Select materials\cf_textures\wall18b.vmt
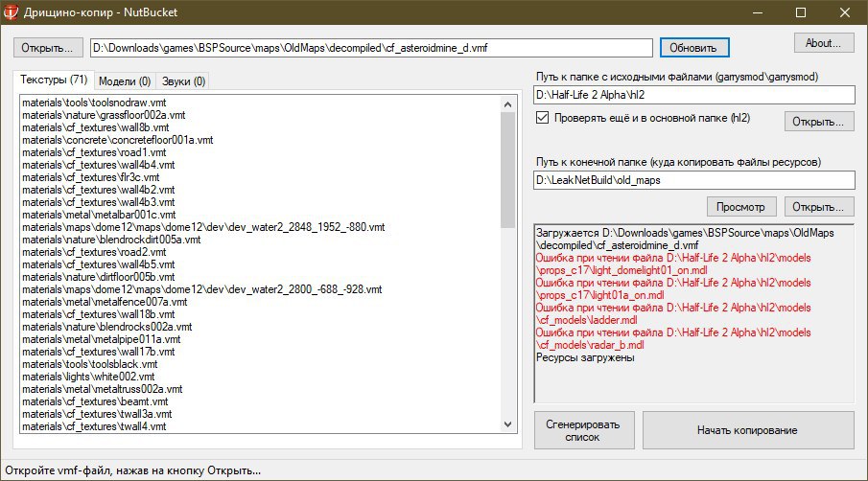The height and width of the screenshot is (481, 868). 99,314
